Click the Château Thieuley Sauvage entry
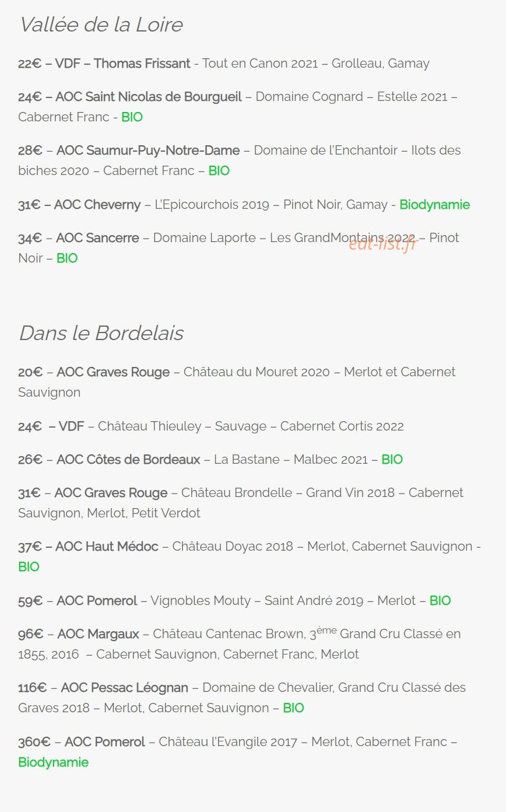Screen dimensions: 506x812 211,426
